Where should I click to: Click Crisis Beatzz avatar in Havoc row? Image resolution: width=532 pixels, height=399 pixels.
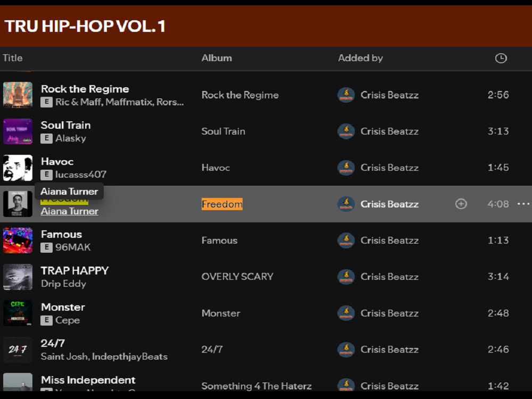click(x=346, y=168)
